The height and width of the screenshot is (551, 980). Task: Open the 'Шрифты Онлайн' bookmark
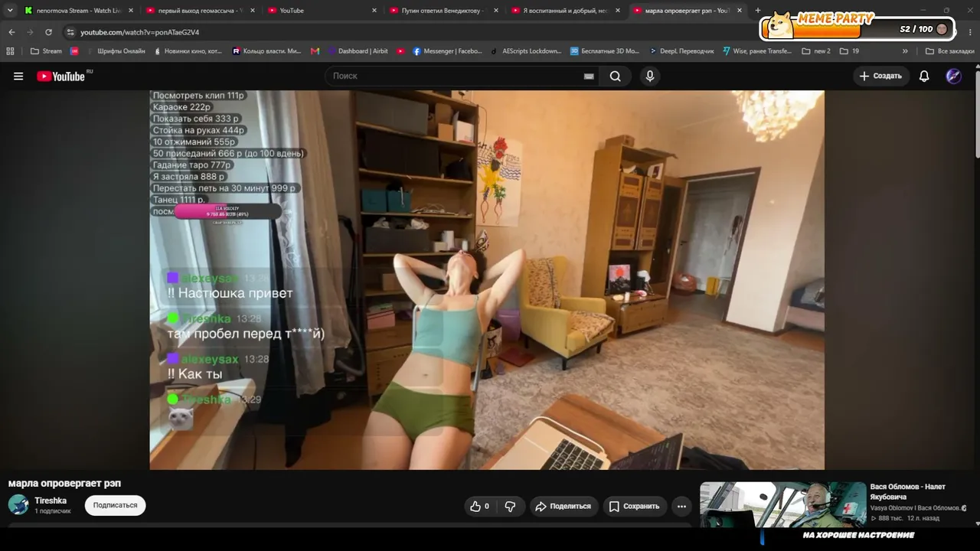click(x=115, y=51)
